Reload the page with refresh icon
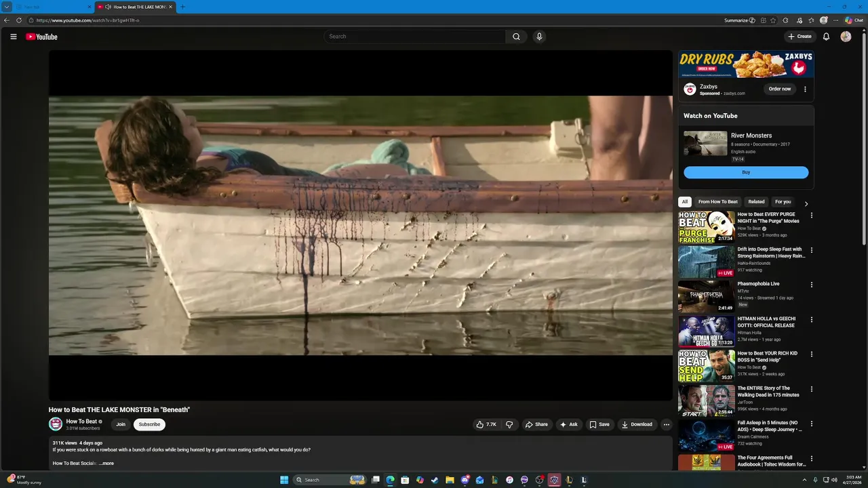 pos(19,20)
